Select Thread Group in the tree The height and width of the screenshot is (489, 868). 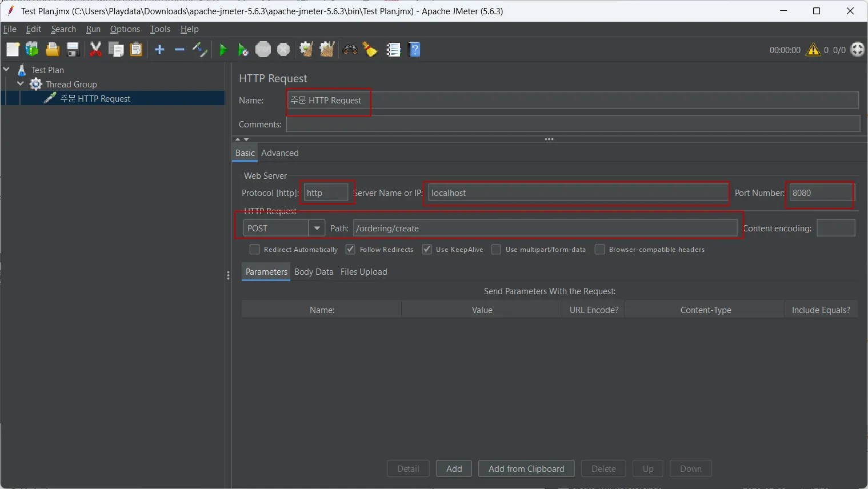coord(71,84)
